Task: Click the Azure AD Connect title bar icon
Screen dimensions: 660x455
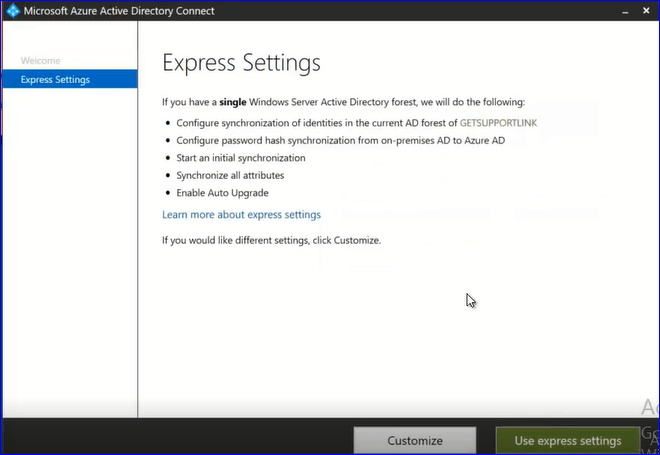Action: (13, 11)
